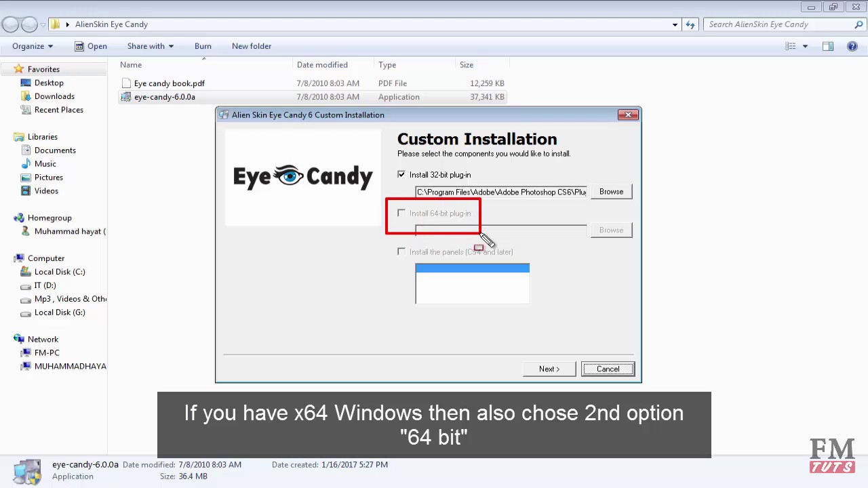Click the Network icon in sidebar
The width and height of the screenshot is (868, 488).
click(x=19, y=339)
